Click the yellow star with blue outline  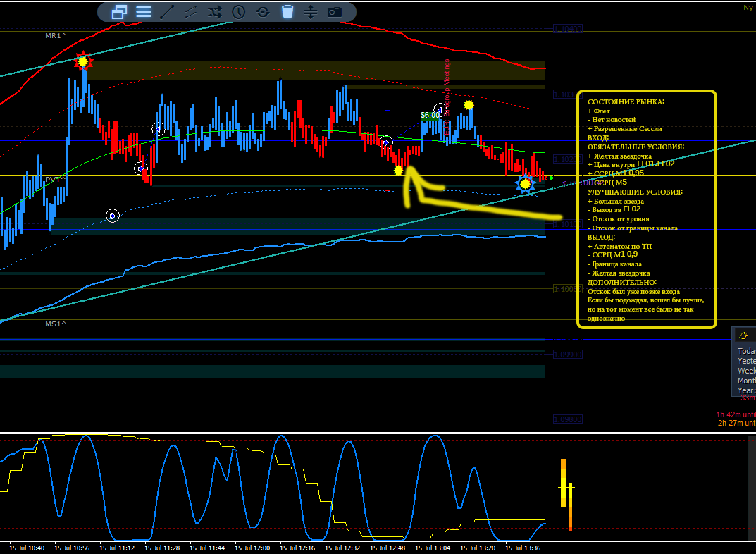525,184
